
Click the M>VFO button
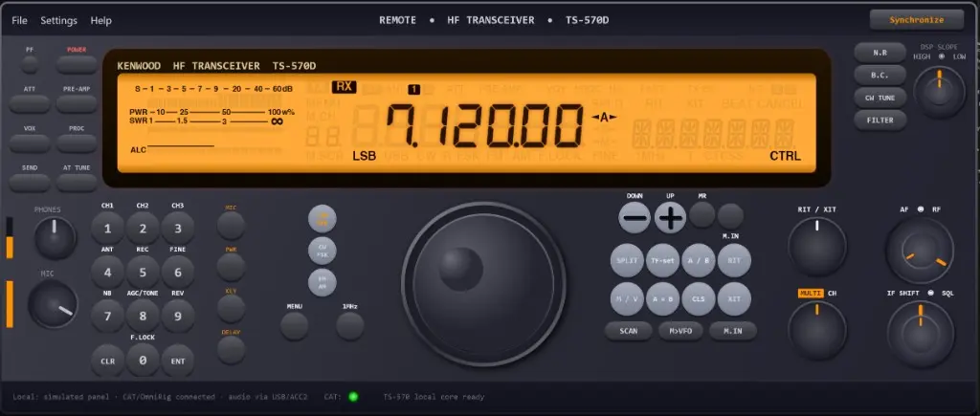(x=680, y=331)
